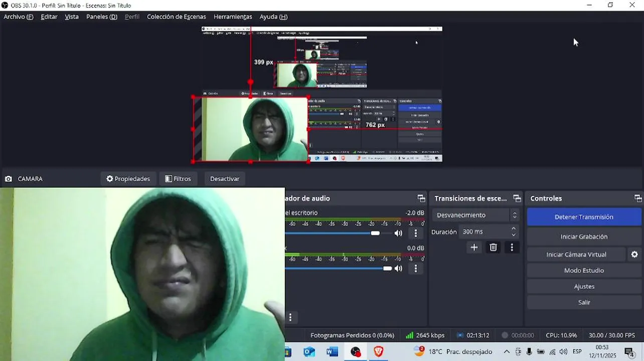Open the Perfil menu

(132, 17)
